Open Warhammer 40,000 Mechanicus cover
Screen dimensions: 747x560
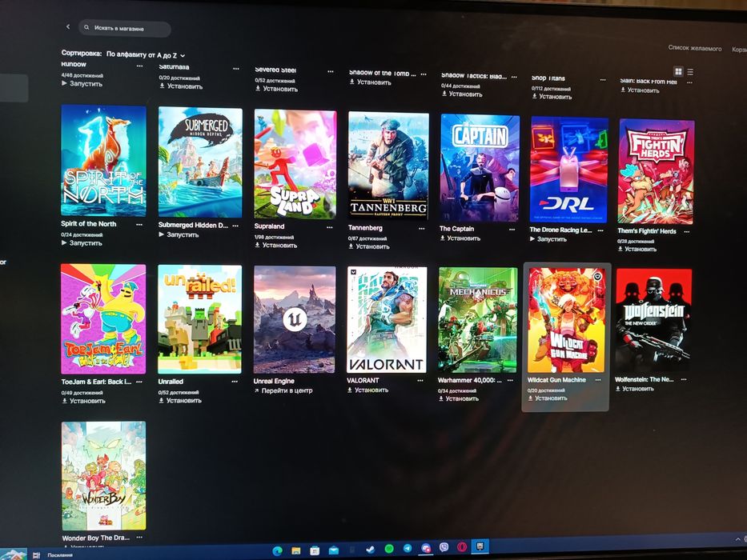pos(478,319)
